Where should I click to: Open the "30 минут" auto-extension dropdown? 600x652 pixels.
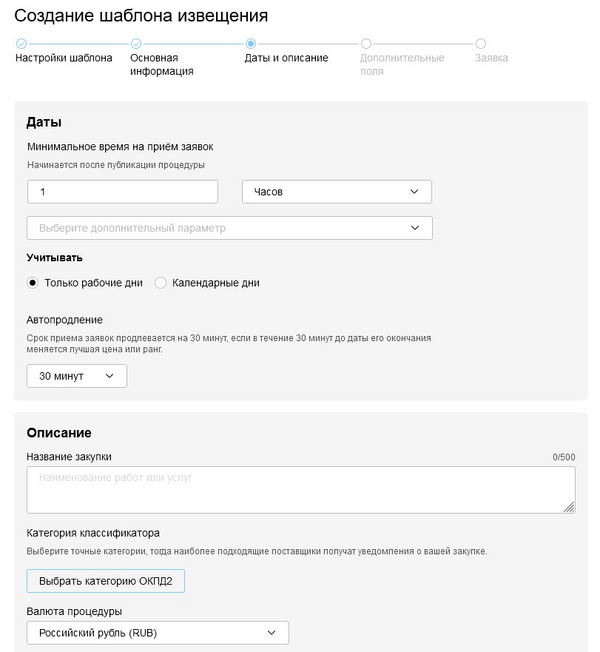tap(76, 376)
